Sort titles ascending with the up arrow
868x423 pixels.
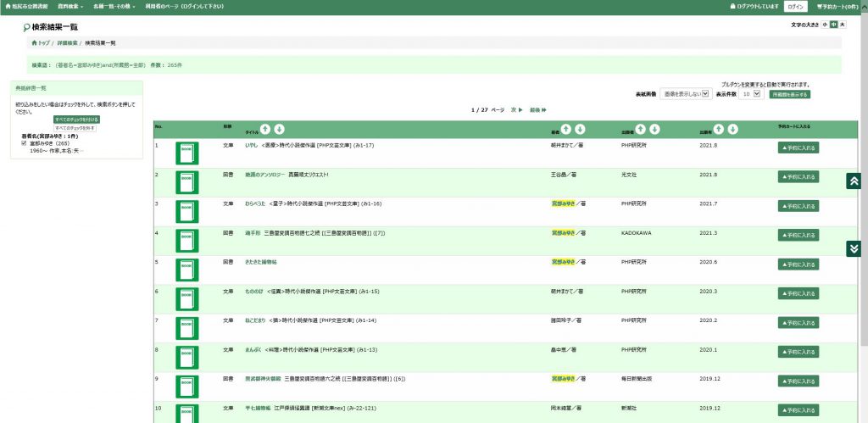(x=265, y=129)
